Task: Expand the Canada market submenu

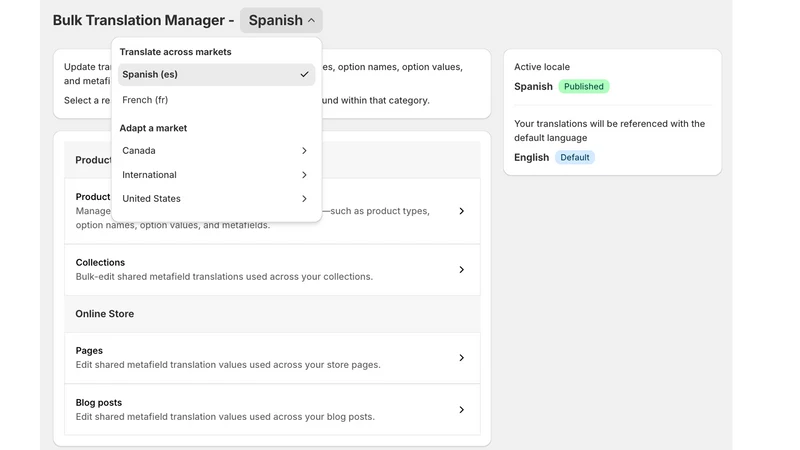Action: (216, 151)
